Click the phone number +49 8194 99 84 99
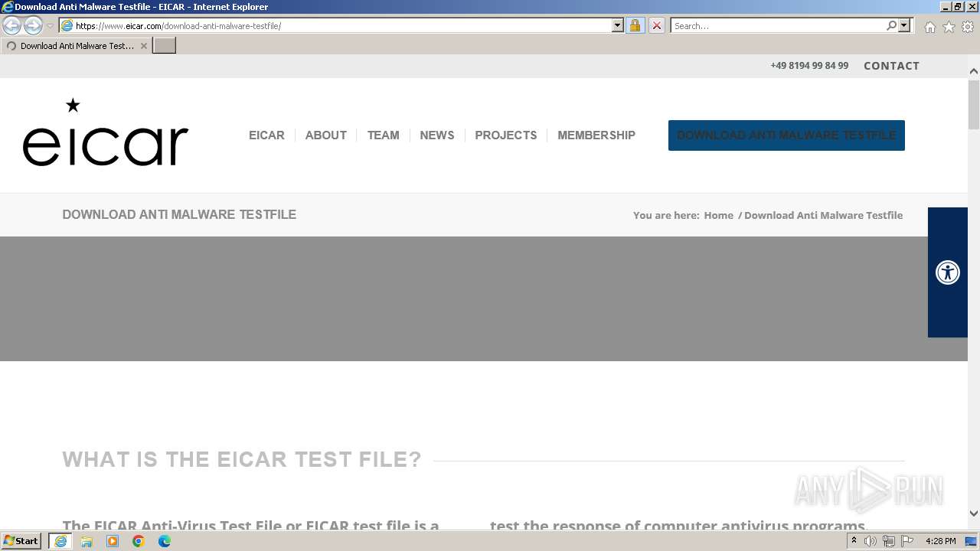The image size is (980, 551). [809, 66]
